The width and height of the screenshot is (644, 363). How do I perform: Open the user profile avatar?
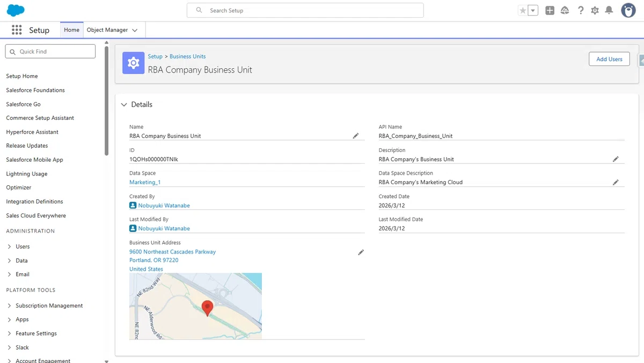[x=628, y=10]
